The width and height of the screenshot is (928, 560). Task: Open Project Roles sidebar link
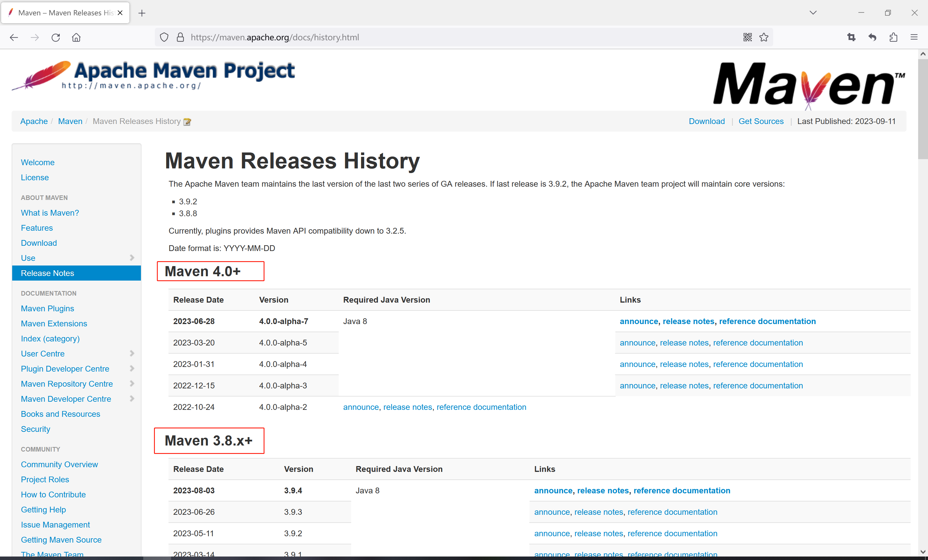click(45, 479)
